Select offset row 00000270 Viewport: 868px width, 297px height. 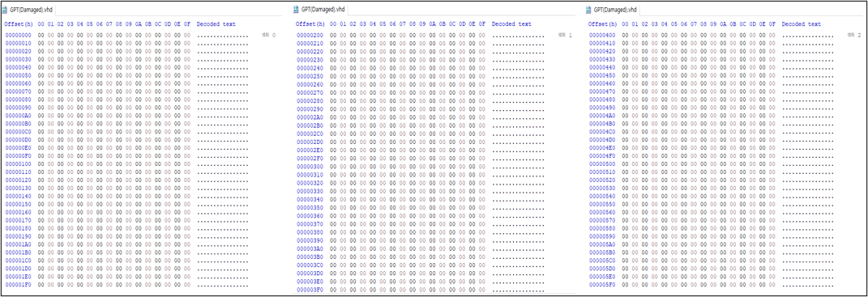(x=310, y=93)
